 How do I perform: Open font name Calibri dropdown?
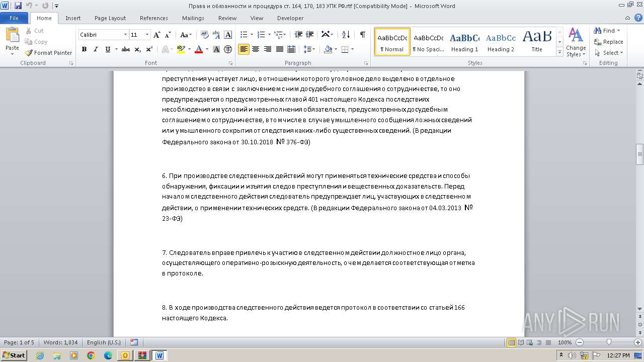tap(125, 35)
